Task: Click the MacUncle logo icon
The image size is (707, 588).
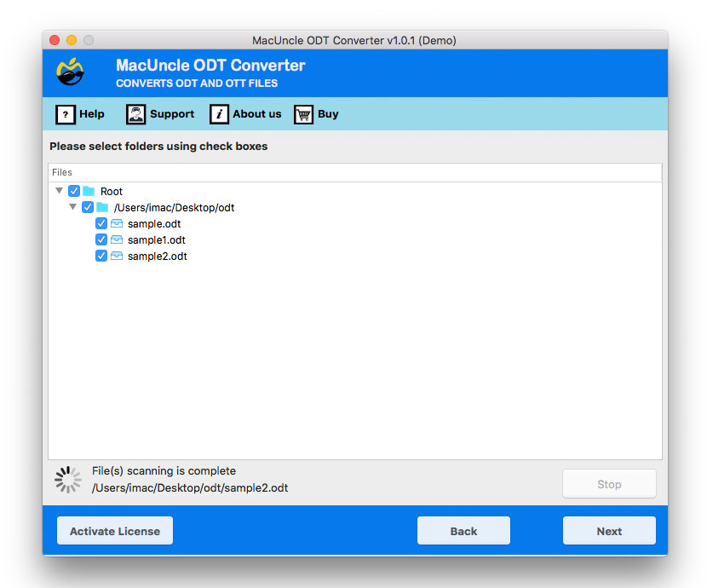Action: [x=71, y=72]
